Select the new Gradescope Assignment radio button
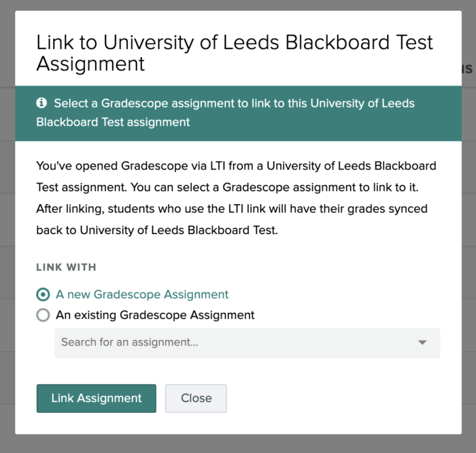The image size is (476, 453). (44, 295)
